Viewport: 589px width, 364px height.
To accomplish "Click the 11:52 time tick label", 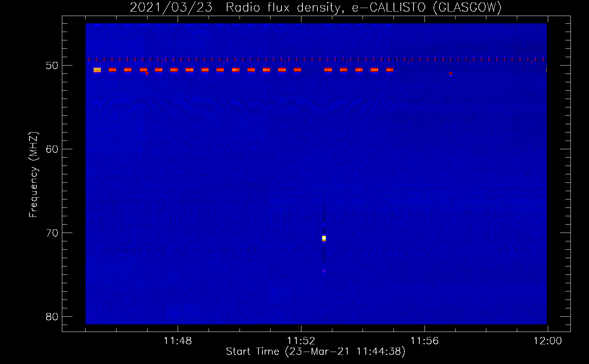I will click(x=301, y=341).
